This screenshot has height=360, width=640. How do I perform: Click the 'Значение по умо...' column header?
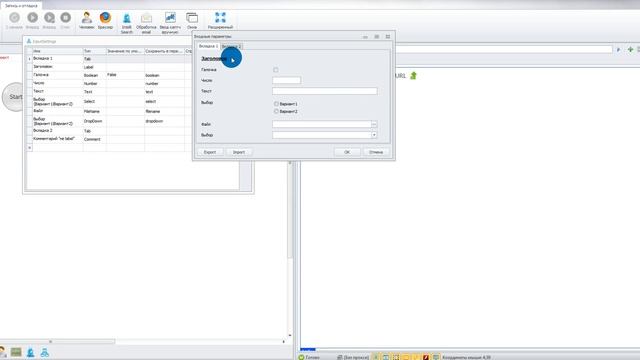click(x=125, y=51)
